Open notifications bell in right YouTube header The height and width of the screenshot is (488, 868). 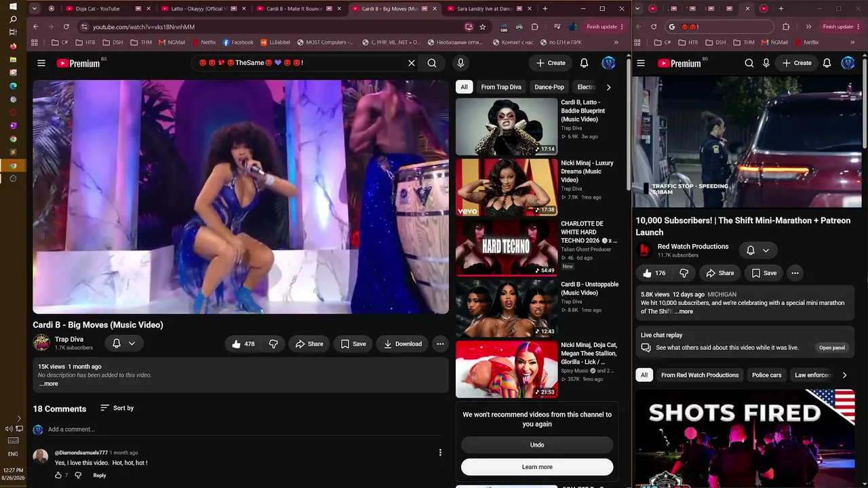pos(827,63)
